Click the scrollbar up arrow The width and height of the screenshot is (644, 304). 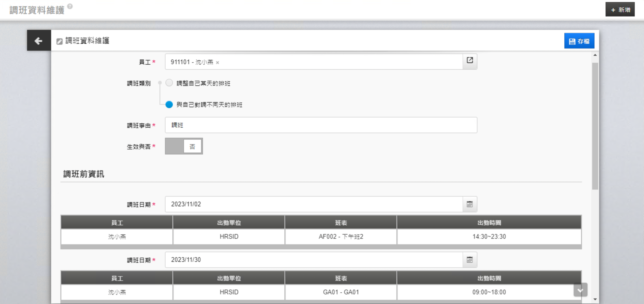[x=595, y=55]
